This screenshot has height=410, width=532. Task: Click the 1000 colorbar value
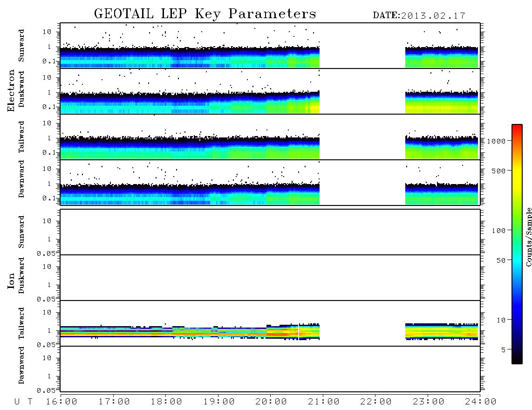coord(496,141)
